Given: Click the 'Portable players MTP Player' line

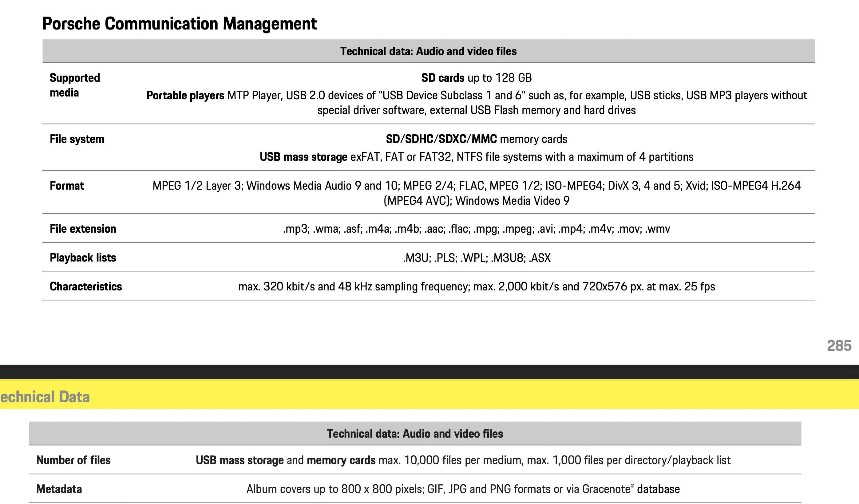Looking at the screenshot, I should [477, 95].
